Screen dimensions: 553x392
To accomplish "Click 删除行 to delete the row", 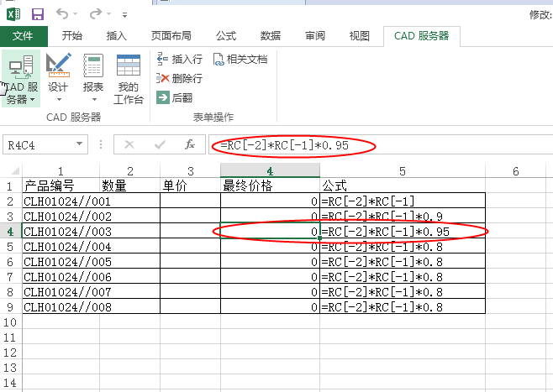I will [180, 78].
